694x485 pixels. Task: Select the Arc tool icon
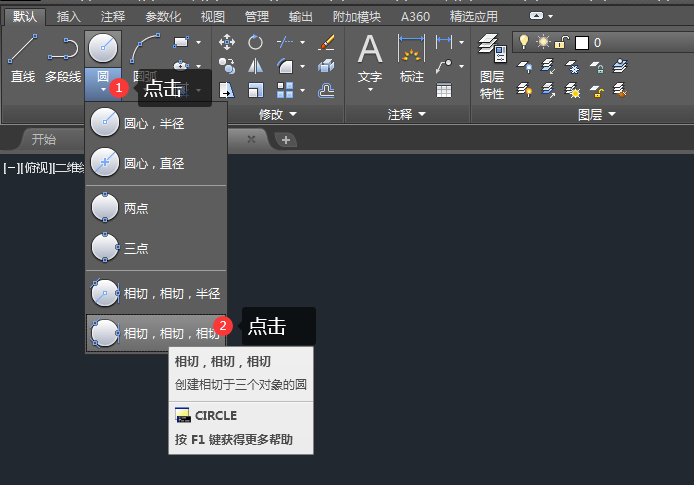[145, 48]
